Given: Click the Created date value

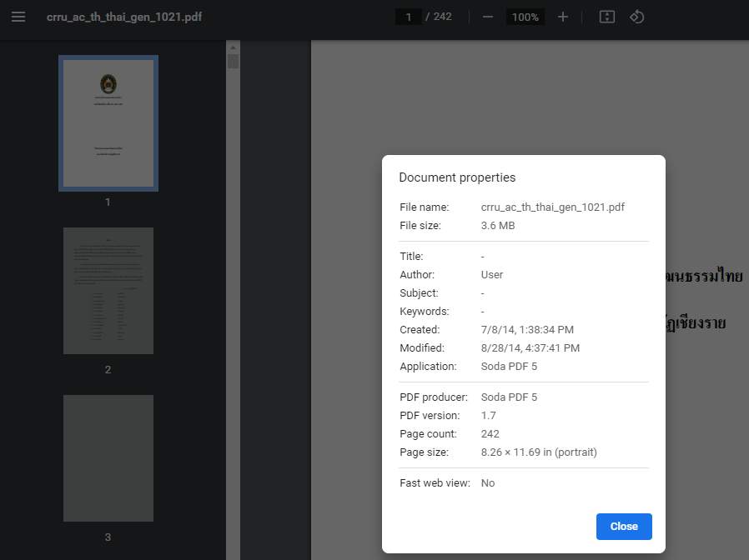Looking at the screenshot, I should coord(527,329).
